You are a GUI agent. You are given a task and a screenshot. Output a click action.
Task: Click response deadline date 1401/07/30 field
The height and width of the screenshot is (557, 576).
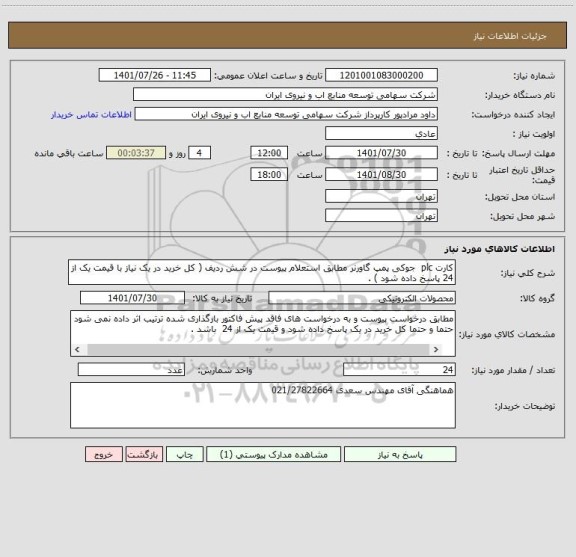(x=381, y=153)
